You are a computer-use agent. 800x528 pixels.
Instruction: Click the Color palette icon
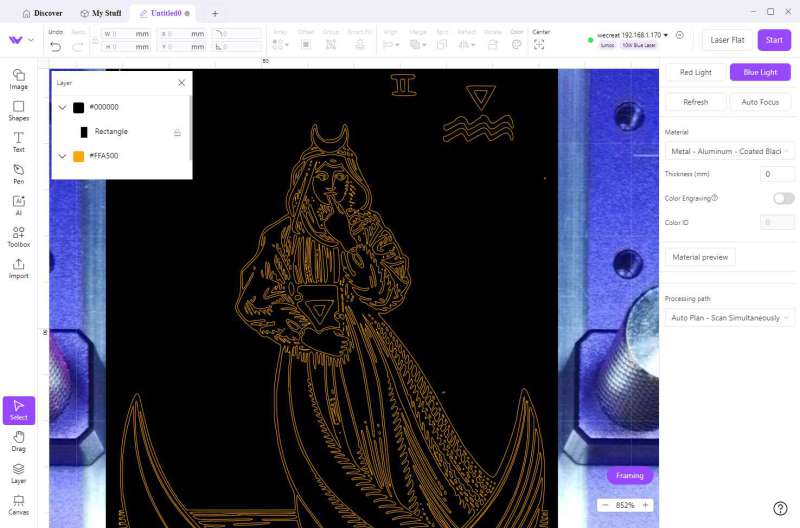coord(516,45)
